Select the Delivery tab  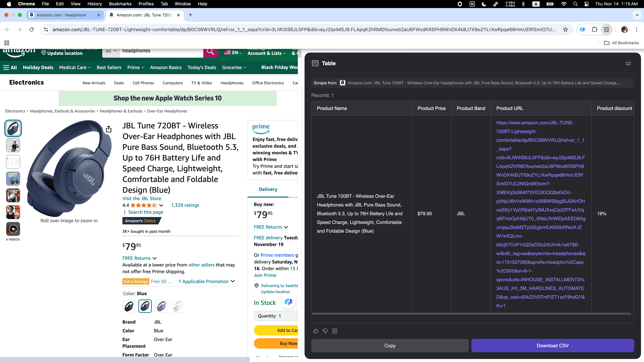268,189
